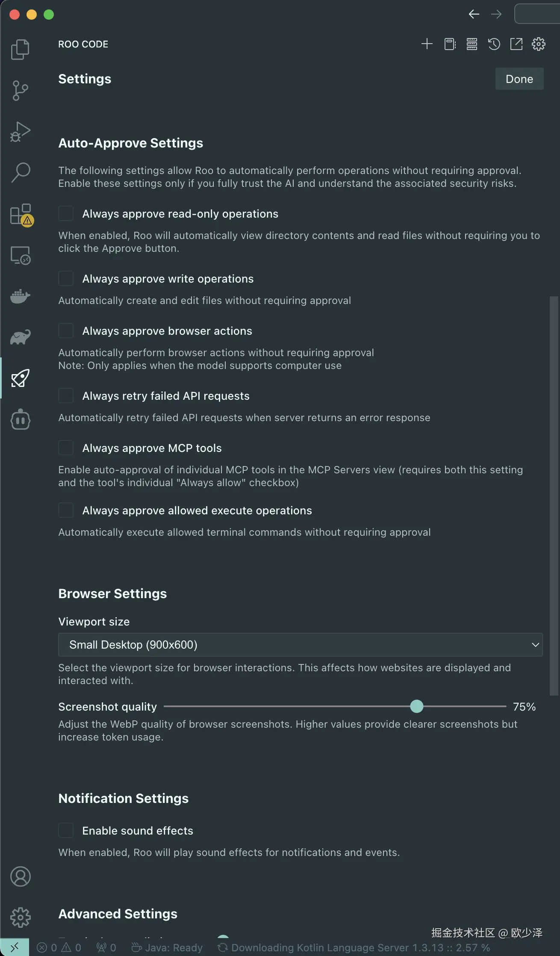Toggle Always approve MCP tools

pos(66,448)
